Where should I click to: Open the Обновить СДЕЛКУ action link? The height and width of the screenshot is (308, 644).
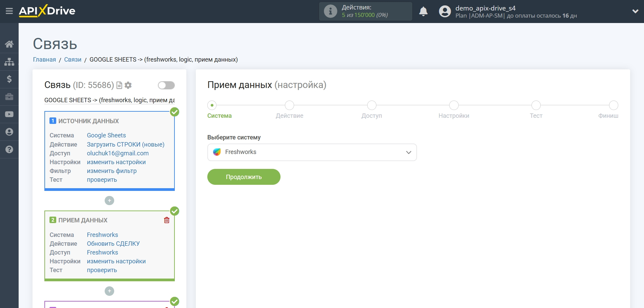113,244
